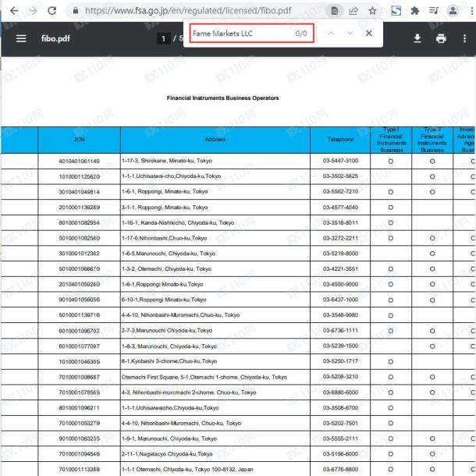Open the browser three-dot menu
Screen dimensions: 476x476
(471, 11)
